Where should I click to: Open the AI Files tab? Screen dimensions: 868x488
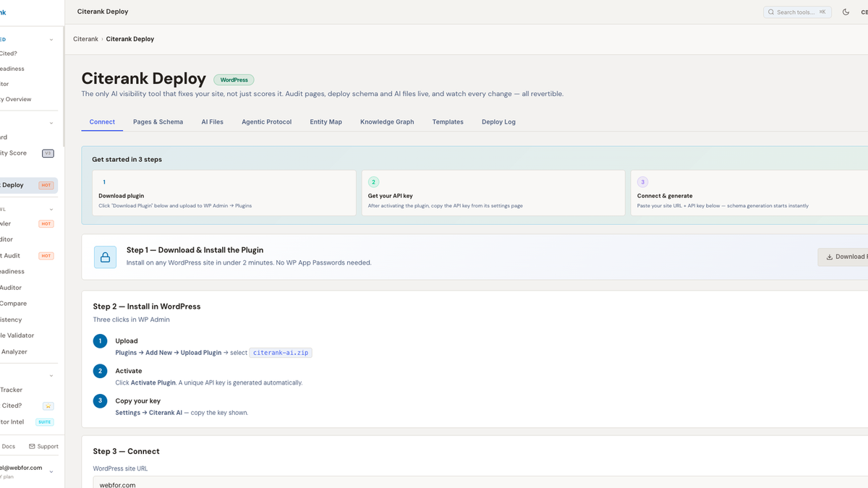tap(212, 121)
